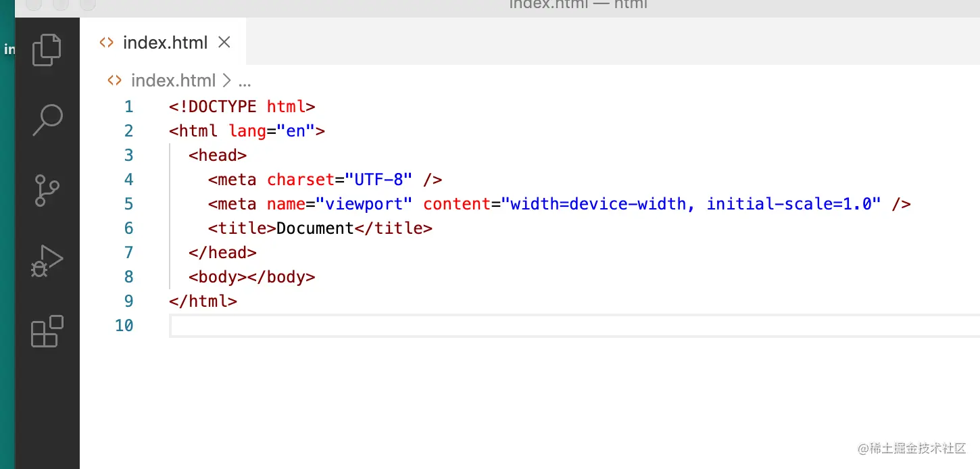Click line number 7 in gutter
The image size is (980, 469).
pos(129,253)
